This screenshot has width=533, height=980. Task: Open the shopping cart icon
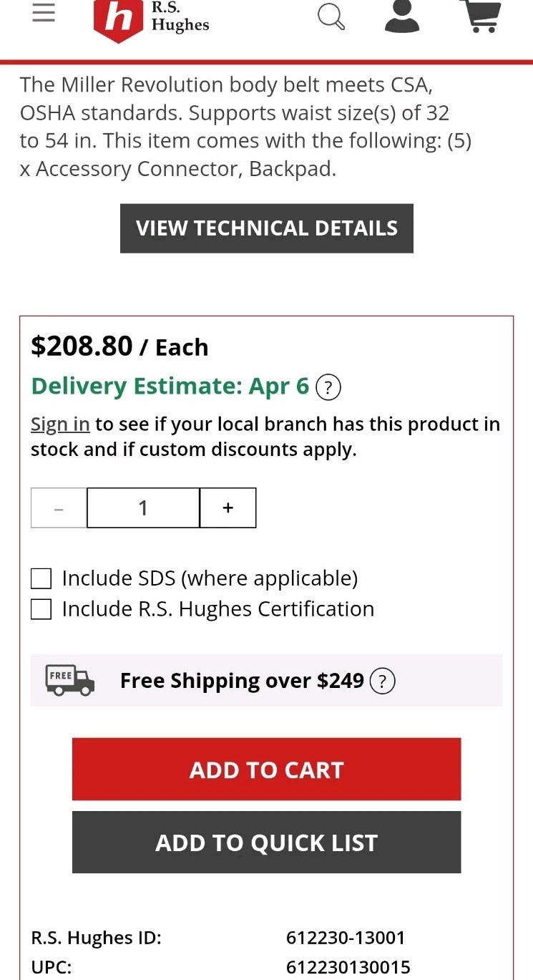tap(481, 16)
